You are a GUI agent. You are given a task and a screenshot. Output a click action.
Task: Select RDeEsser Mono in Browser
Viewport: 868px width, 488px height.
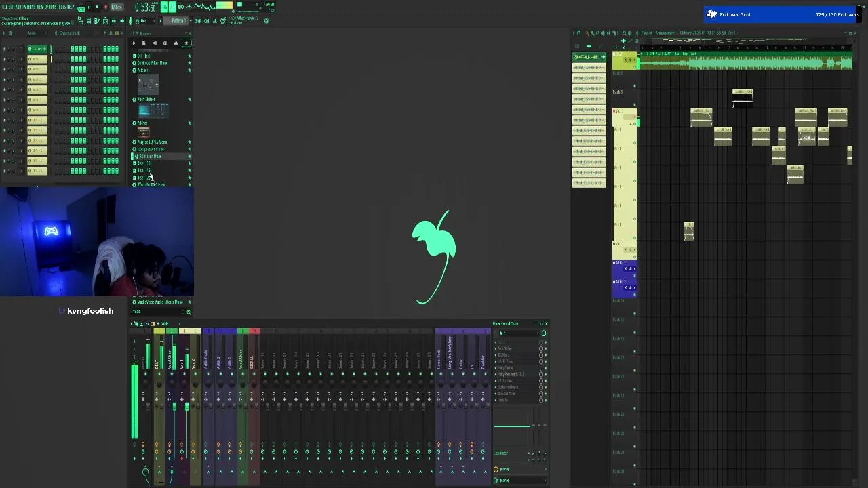point(149,156)
